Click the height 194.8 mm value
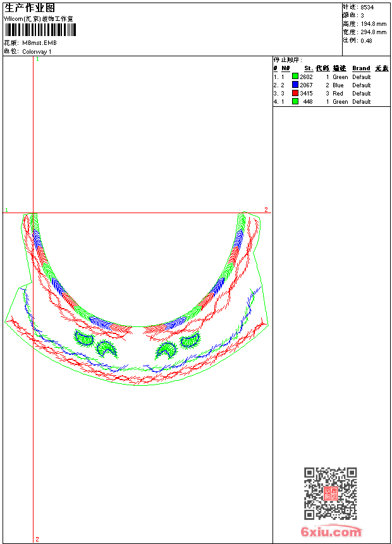This screenshot has width=392, height=544. click(x=374, y=24)
